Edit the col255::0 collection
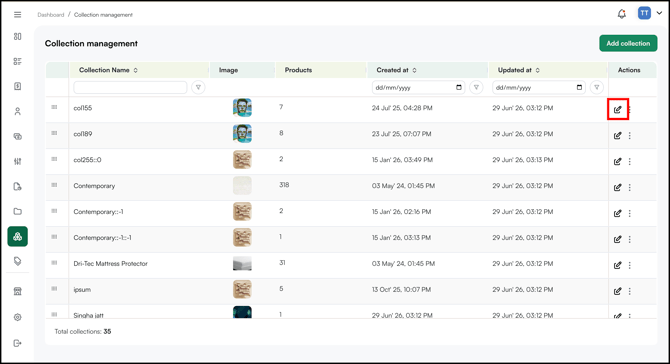 tap(617, 161)
